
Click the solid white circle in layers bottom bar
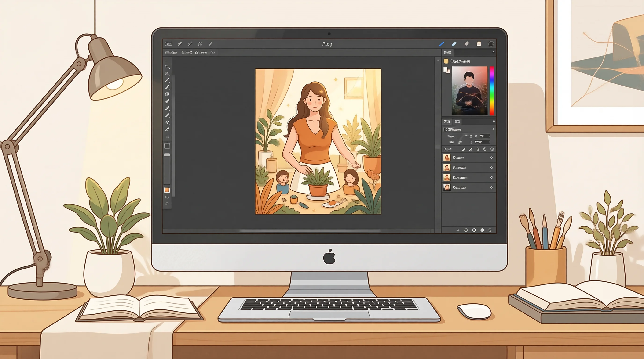click(x=482, y=230)
